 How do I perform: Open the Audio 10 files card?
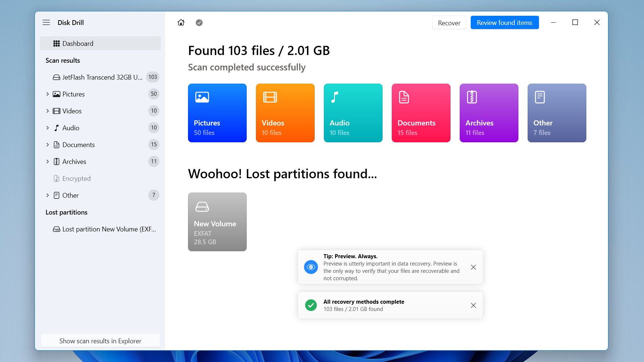(x=353, y=113)
